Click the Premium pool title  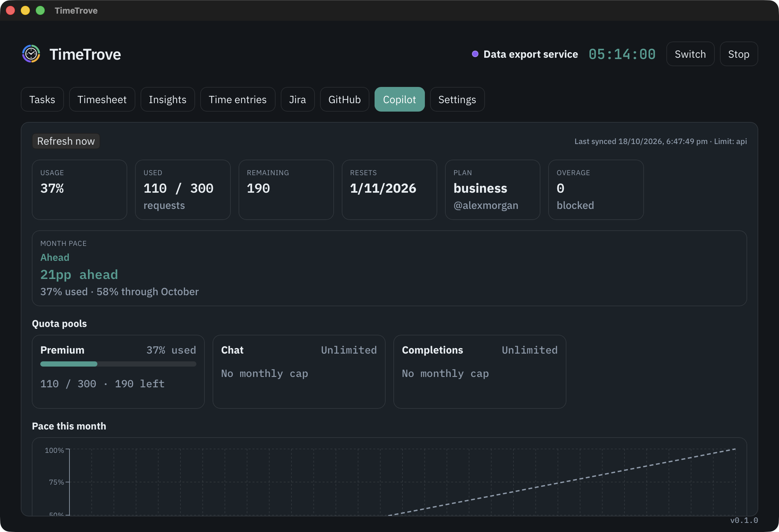pyautogui.click(x=62, y=350)
